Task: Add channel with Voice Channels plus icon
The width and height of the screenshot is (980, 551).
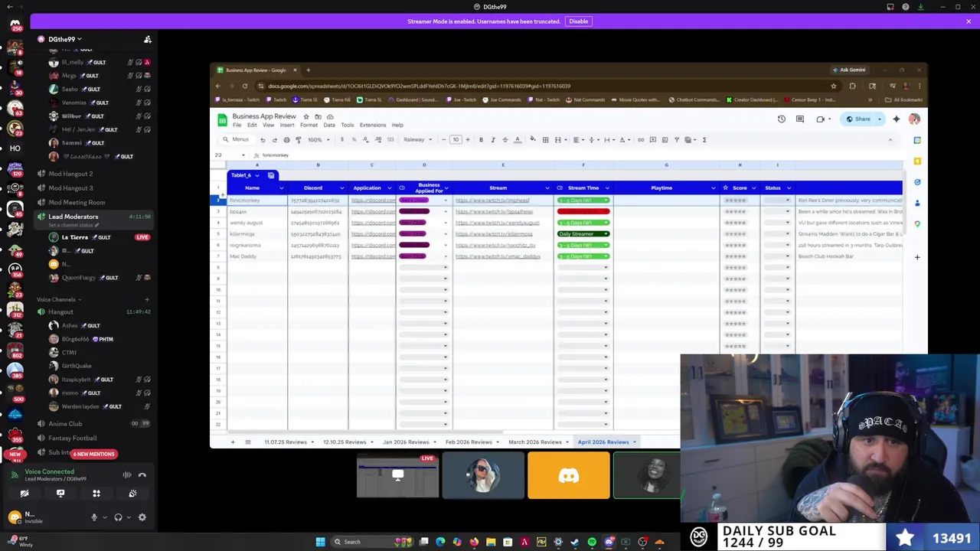Action: (147, 300)
